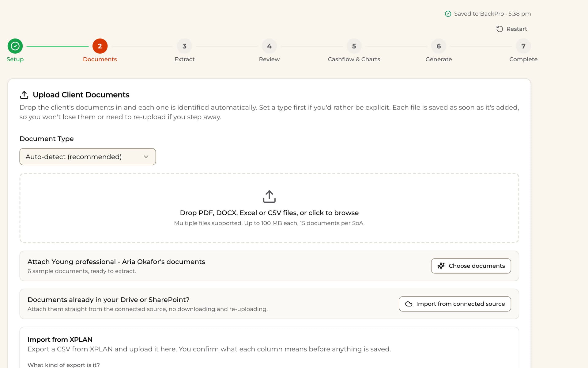Image resolution: width=588 pixels, height=368 pixels.
Task: Click '6 sample documents, ready to extract.' text
Action: 82,271
